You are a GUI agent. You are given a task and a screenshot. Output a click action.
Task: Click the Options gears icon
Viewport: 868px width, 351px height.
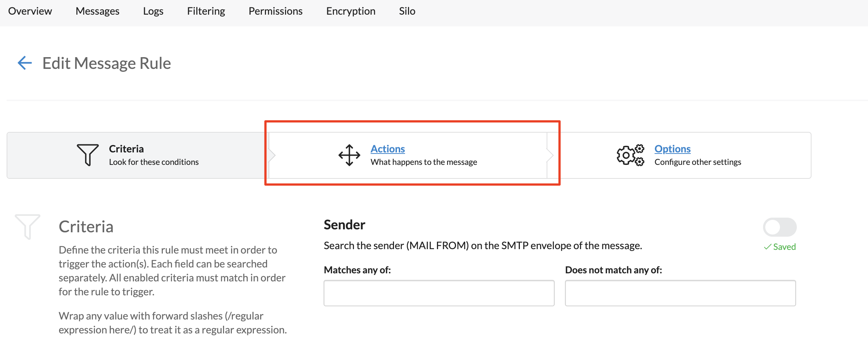coord(630,155)
